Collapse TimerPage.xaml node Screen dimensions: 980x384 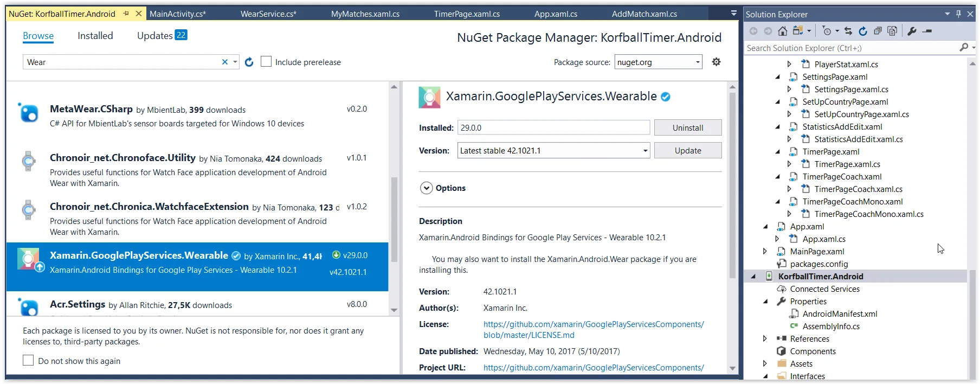pyautogui.click(x=778, y=151)
